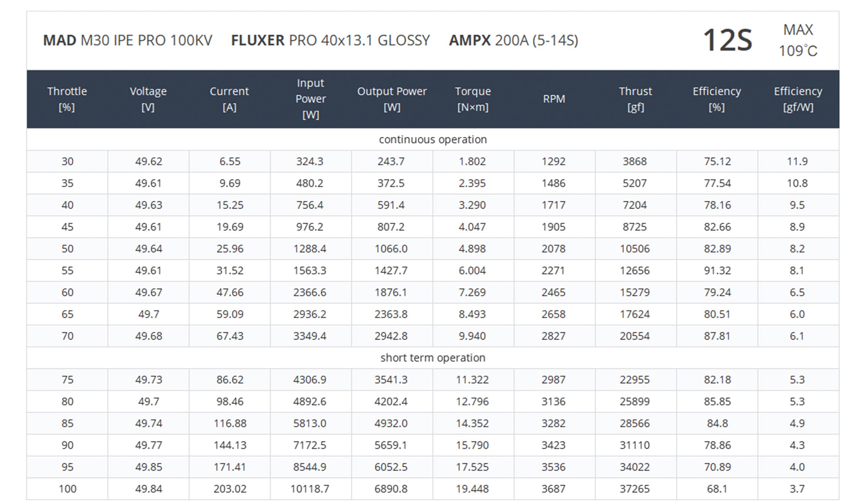The image size is (868, 502).
Task: Click the 91.32 efficiency value cell
Action: coord(717,271)
